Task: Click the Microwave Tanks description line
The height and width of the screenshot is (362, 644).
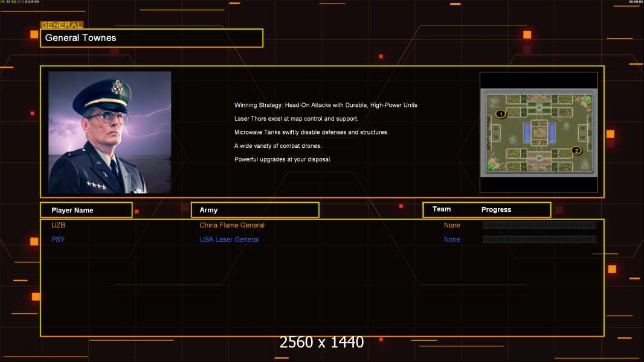Action: [311, 132]
